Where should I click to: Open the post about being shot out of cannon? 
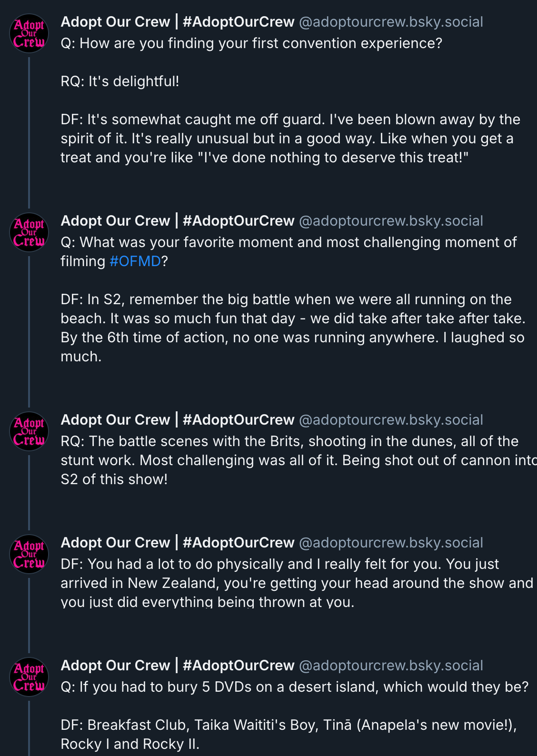(286, 460)
